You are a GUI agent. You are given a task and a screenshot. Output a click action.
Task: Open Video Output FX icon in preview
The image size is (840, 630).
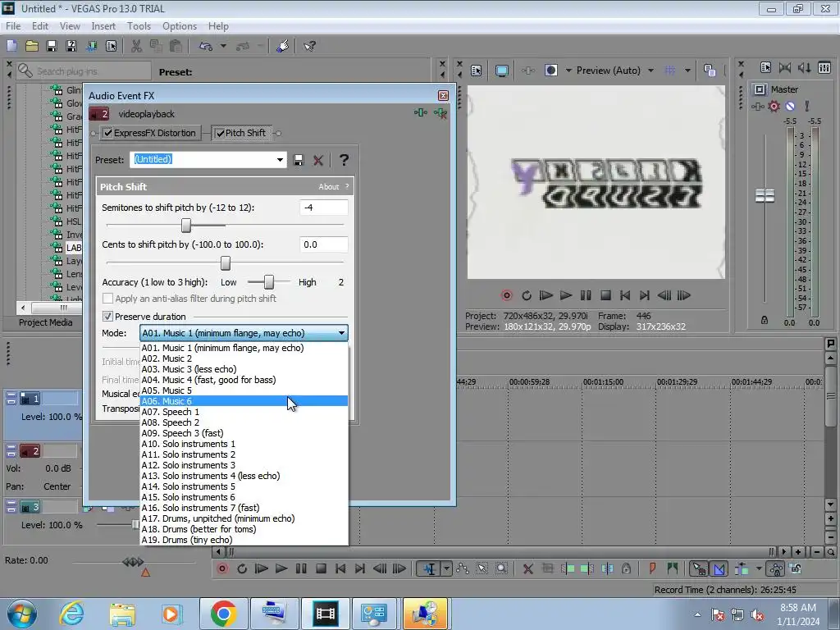pos(527,71)
